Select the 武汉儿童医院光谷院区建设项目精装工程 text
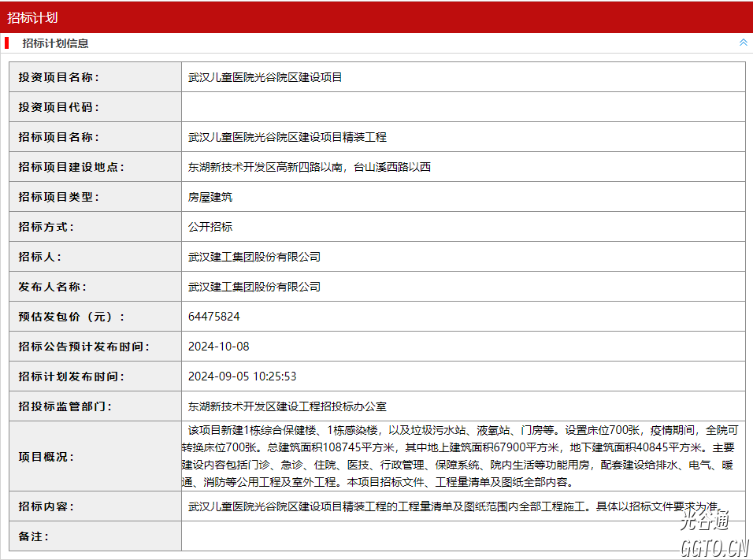The image size is (753, 560). (x=287, y=137)
